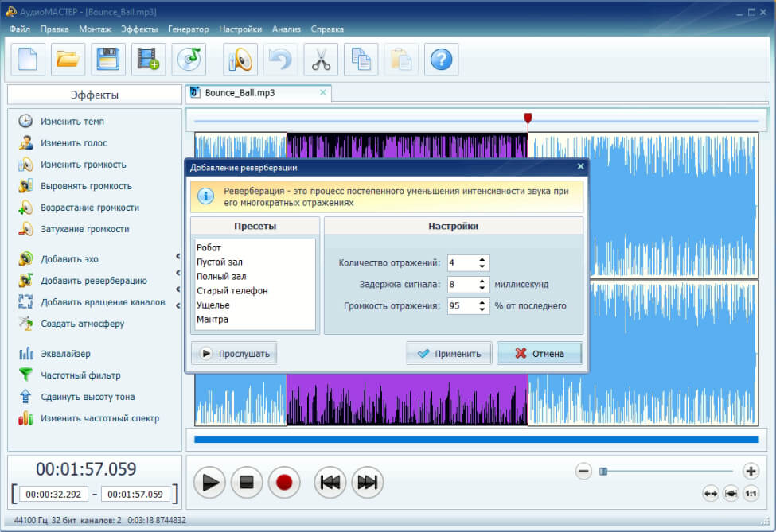
Task: Start recording with the red record button
Action: pyautogui.click(x=284, y=482)
